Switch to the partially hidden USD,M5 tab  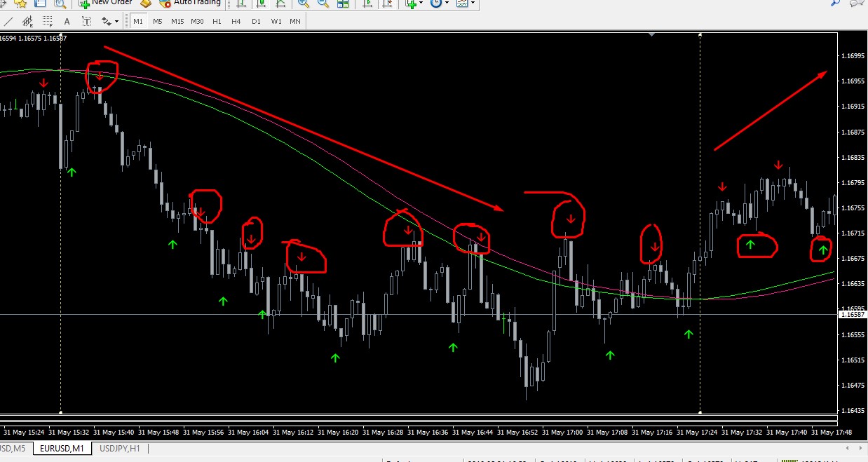coord(13,448)
